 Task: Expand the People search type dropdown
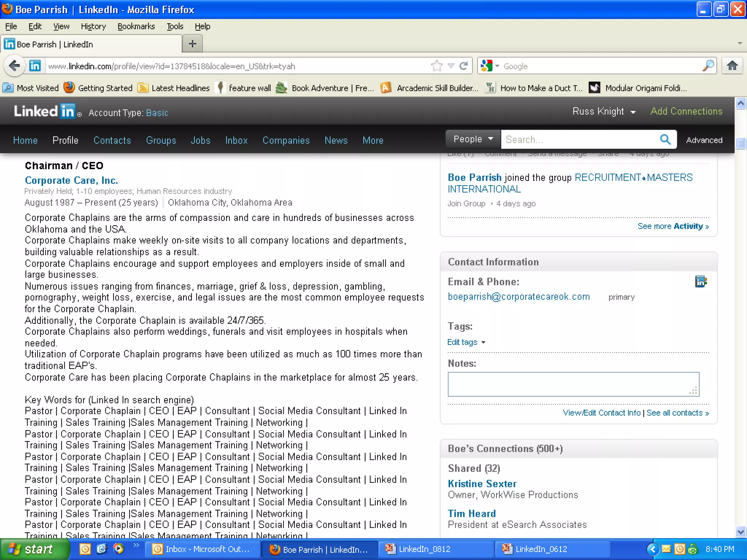click(473, 139)
